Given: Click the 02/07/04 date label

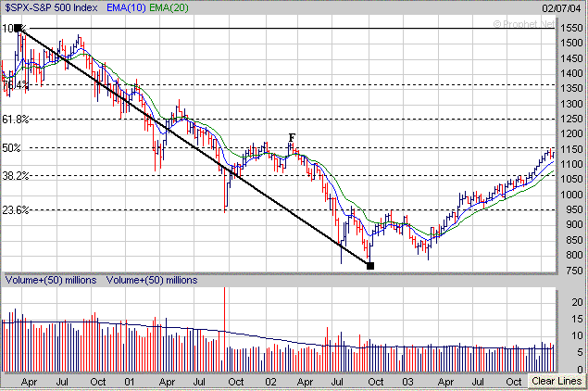Looking at the screenshot, I should [x=561, y=8].
